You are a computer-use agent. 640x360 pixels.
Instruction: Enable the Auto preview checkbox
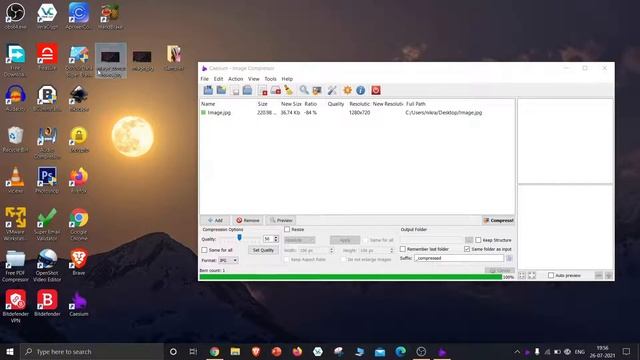551,276
